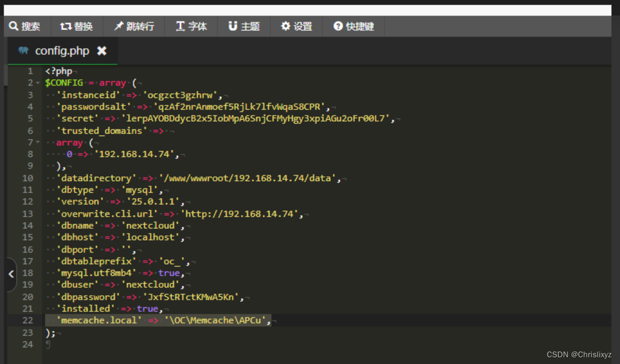
Task: Click the PHP elephant icon on the tab
Action: (23, 51)
